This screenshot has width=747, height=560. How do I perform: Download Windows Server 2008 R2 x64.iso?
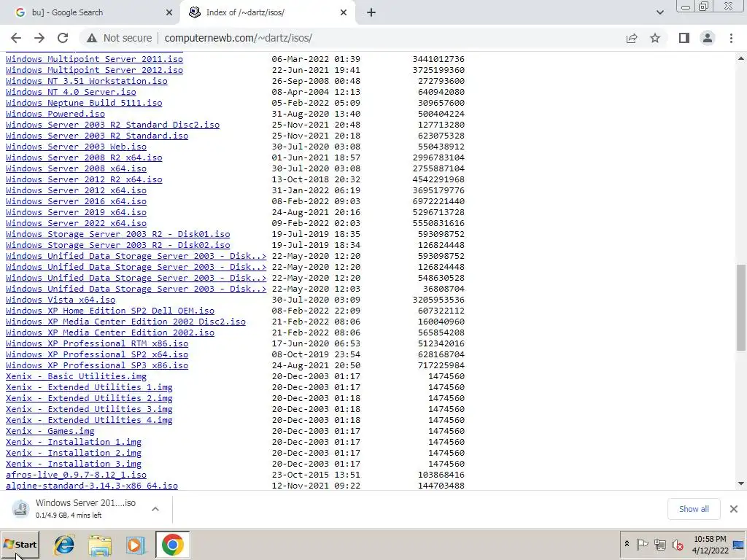[x=84, y=157]
